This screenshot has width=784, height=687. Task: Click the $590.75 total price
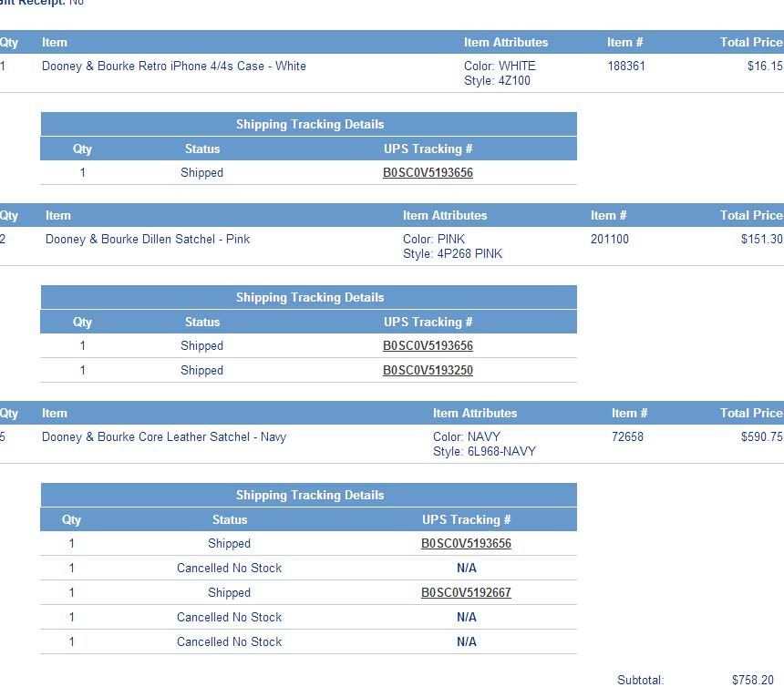point(761,437)
